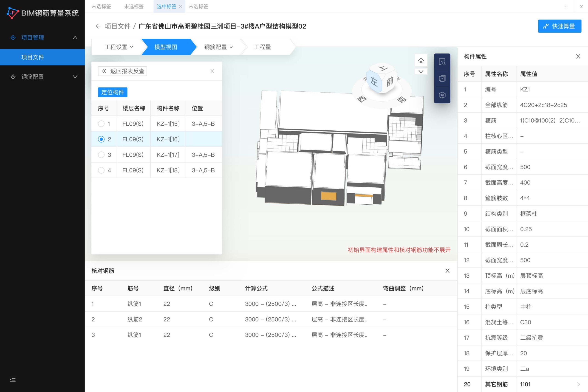Click the 定位构件 button
The height and width of the screenshot is (392, 588).
point(113,92)
